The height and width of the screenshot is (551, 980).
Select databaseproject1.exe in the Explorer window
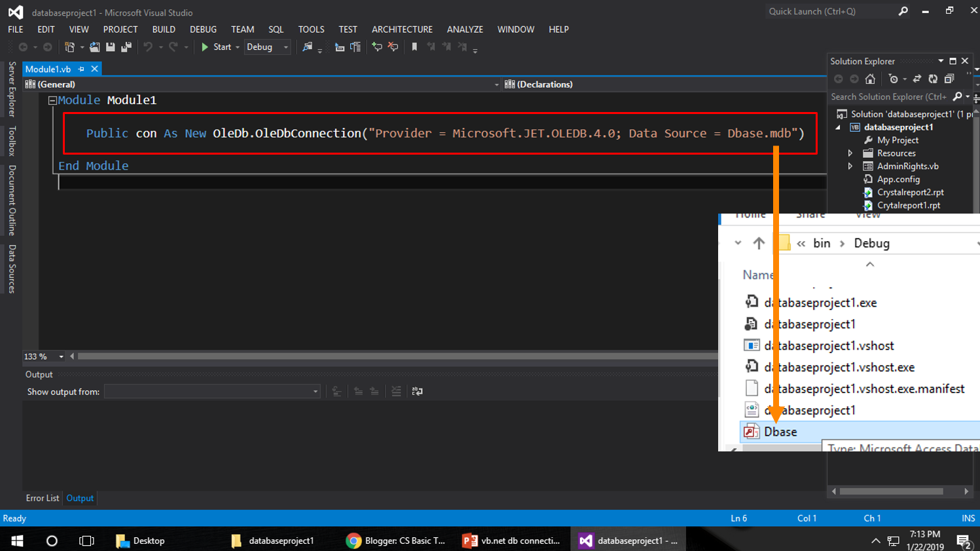point(820,303)
